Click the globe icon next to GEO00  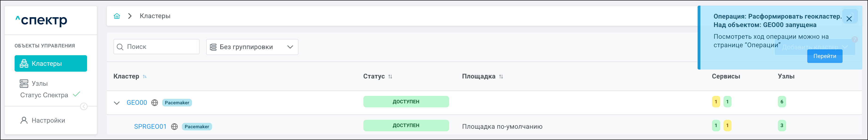click(x=155, y=103)
